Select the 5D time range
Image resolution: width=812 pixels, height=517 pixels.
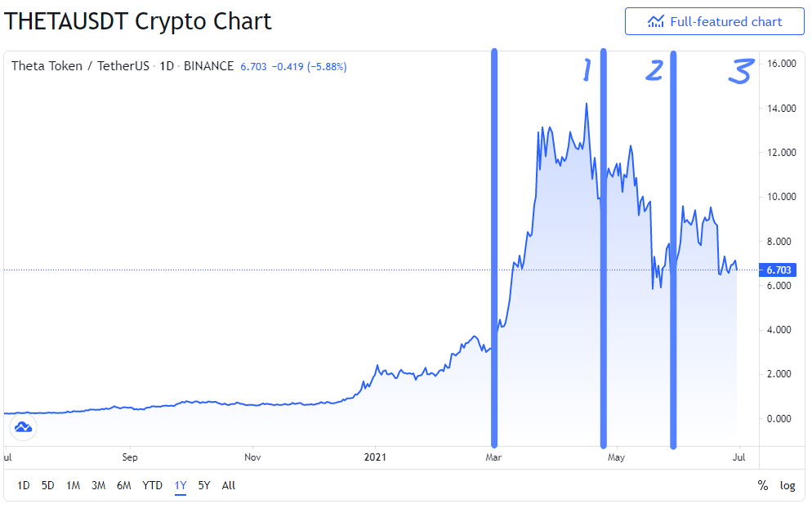pos(47,485)
